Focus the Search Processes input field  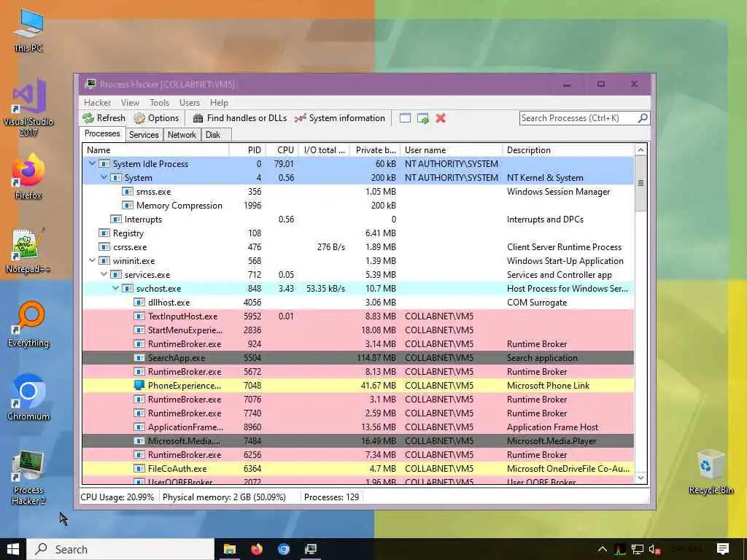coord(578,118)
